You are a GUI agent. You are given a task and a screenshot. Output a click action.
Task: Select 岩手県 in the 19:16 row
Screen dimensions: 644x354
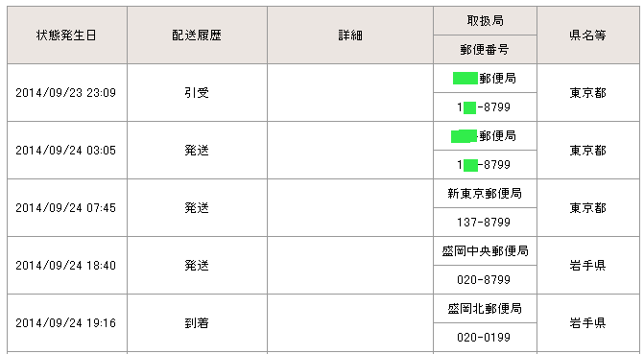click(x=588, y=322)
